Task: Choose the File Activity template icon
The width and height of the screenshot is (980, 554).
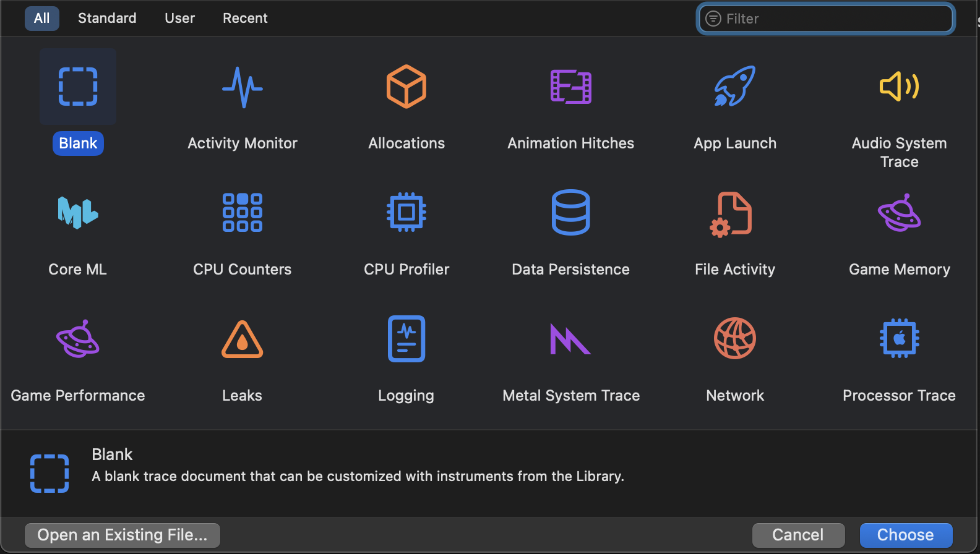Action: pyautogui.click(x=734, y=213)
